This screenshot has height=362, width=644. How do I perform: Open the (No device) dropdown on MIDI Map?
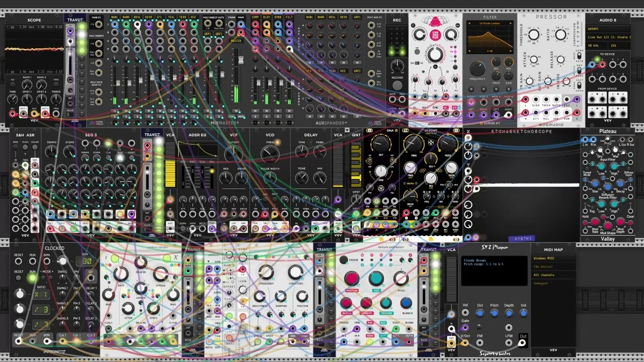pos(553,266)
